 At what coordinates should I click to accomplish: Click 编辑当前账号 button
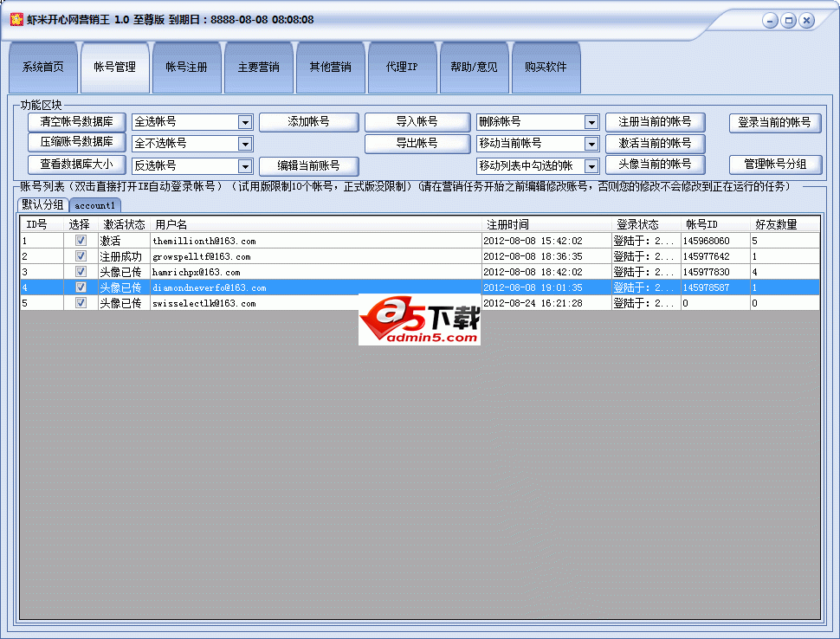click(x=308, y=165)
